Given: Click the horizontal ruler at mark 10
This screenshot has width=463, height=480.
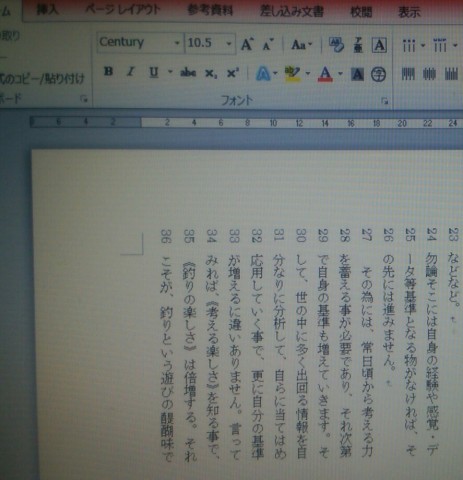Looking at the screenshot, I should [273, 123].
